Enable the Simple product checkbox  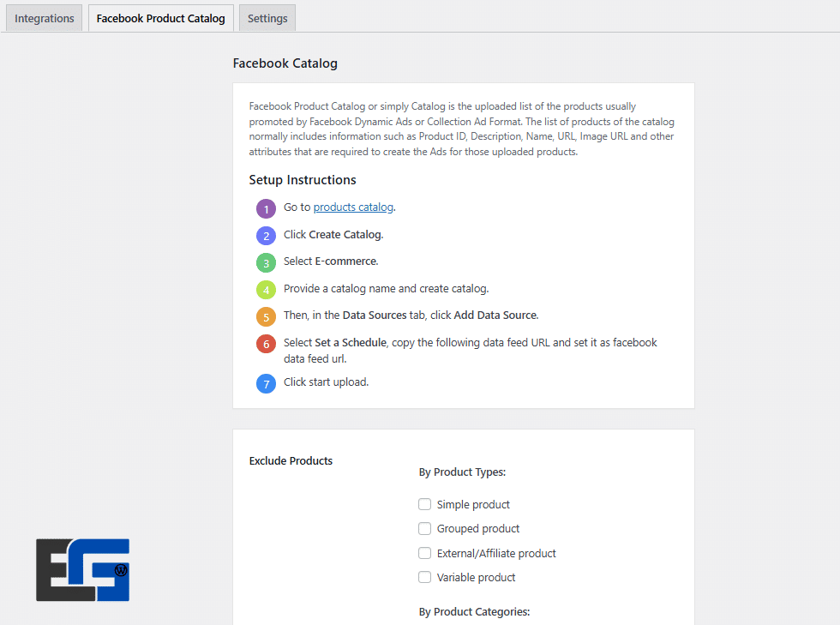[424, 504]
